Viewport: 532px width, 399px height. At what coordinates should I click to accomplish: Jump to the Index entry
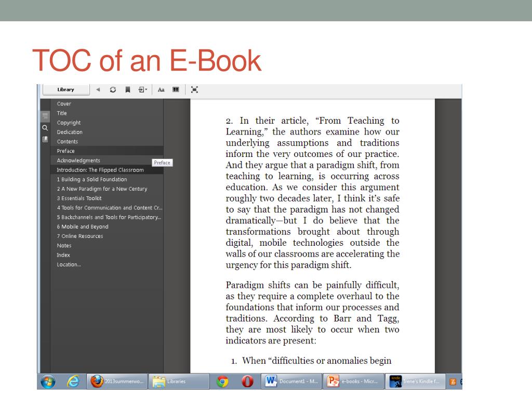(x=107, y=255)
